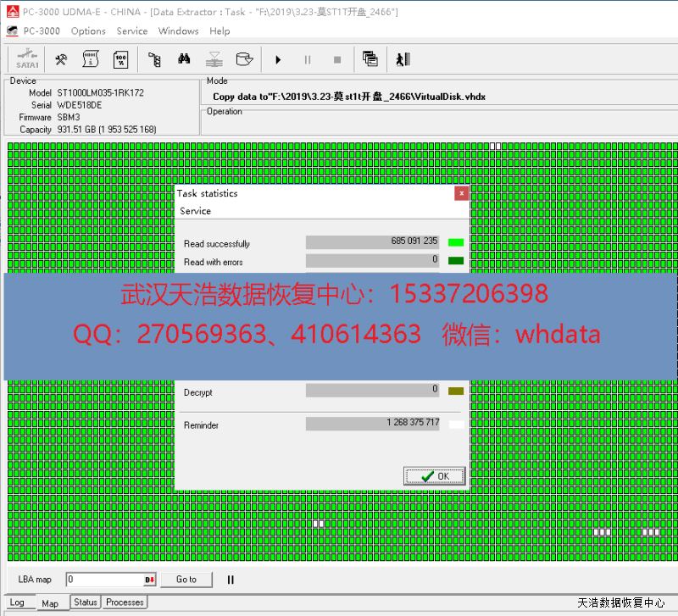The height and width of the screenshot is (616, 678).
Task: Switch to the Log tab
Action: 17,602
